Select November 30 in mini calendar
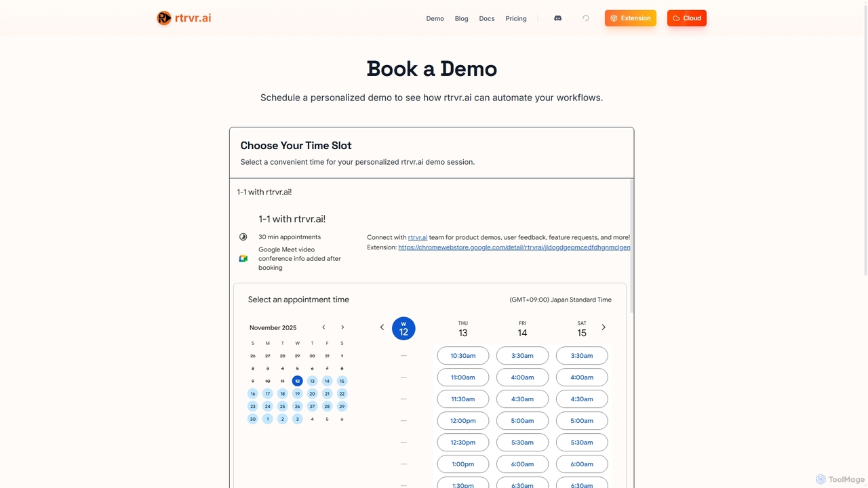This screenshot has height=488, width=868. [x=253, y=419]
